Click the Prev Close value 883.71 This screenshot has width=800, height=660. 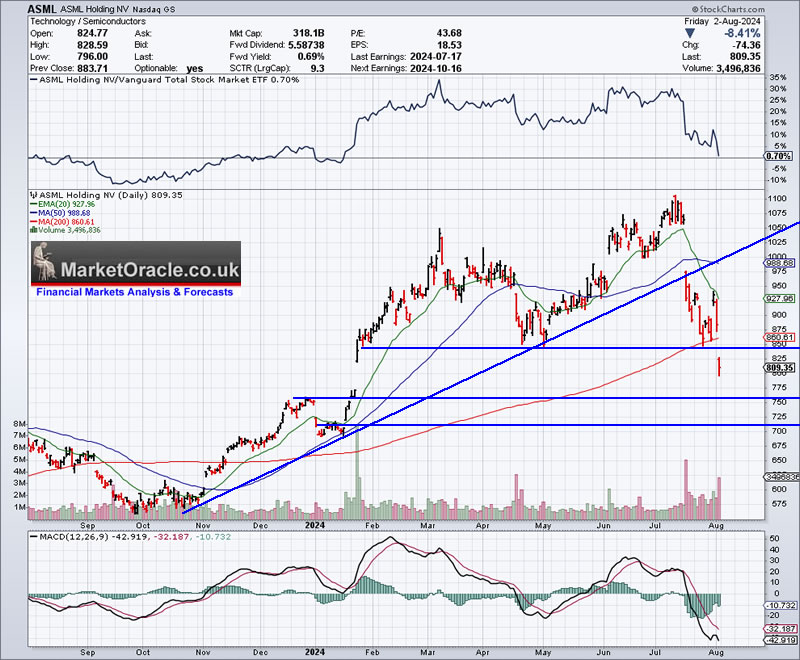(92, 68)
